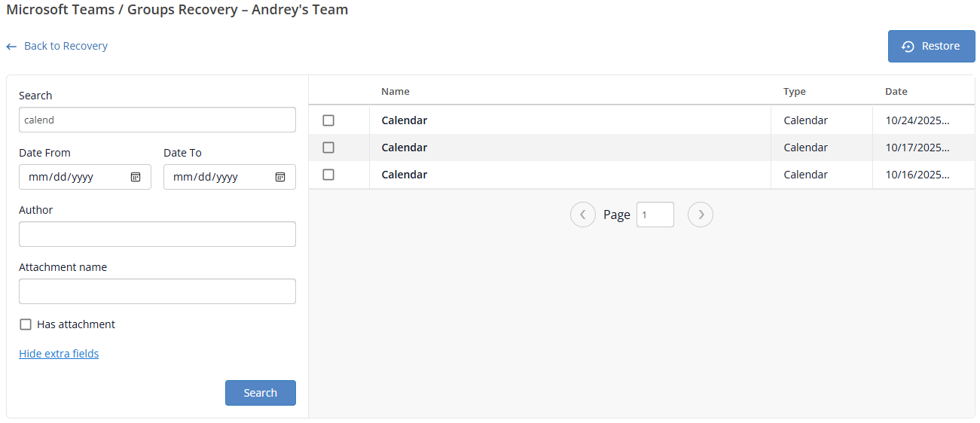Focus the Search text field containing calend
The image size is (980, 423).
point(157,120)
